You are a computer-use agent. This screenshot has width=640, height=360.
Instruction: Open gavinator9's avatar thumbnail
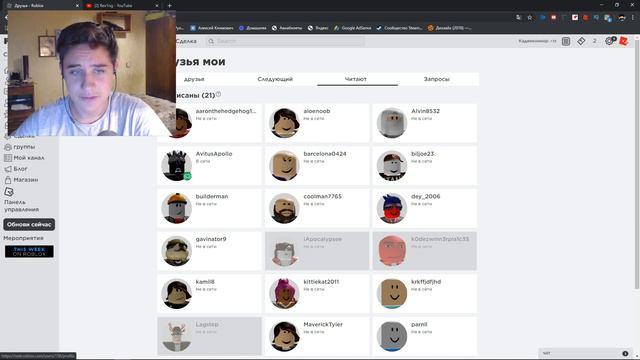point(176,251)
